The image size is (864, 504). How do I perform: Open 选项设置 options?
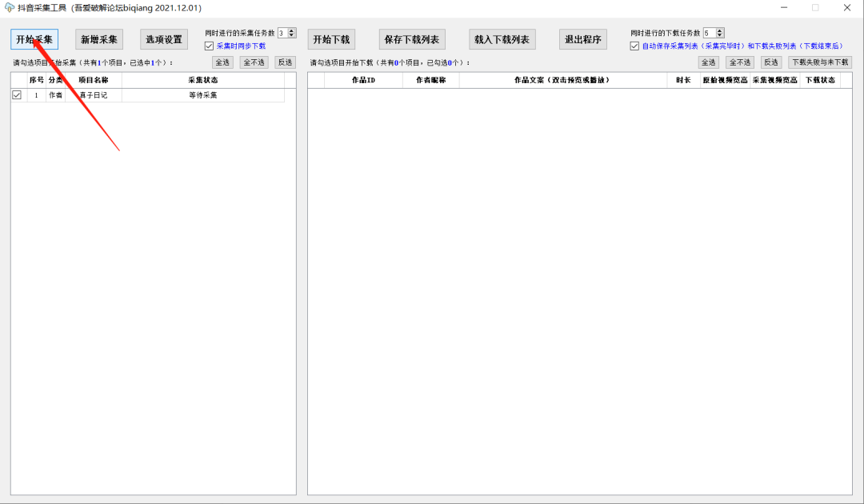[164, 39]
